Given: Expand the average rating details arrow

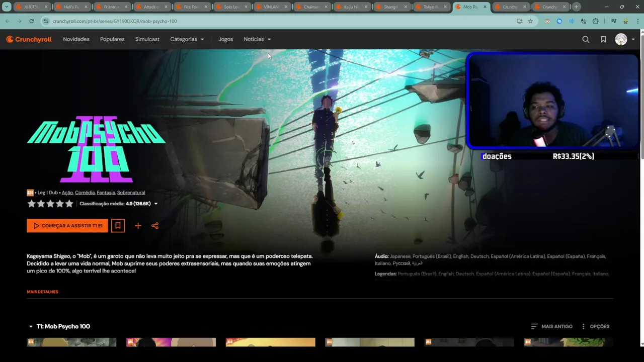Looking at the screenshot, I should point(155,204).
